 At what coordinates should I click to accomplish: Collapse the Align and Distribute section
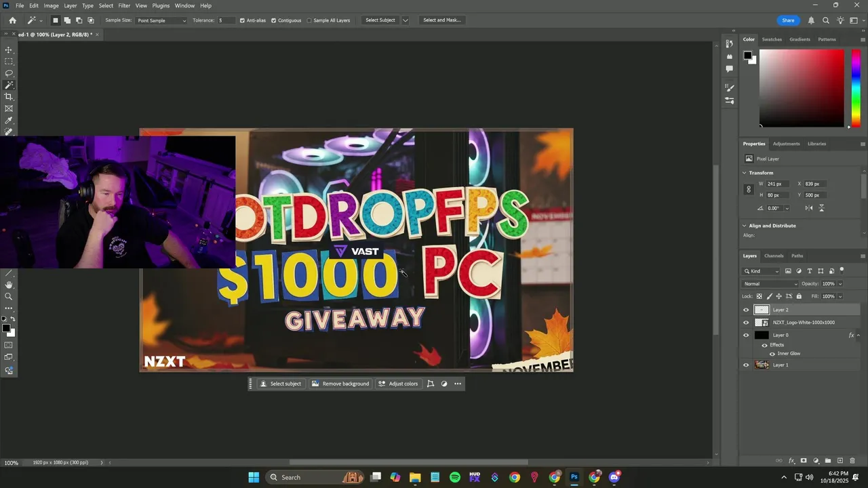(745, 226)
